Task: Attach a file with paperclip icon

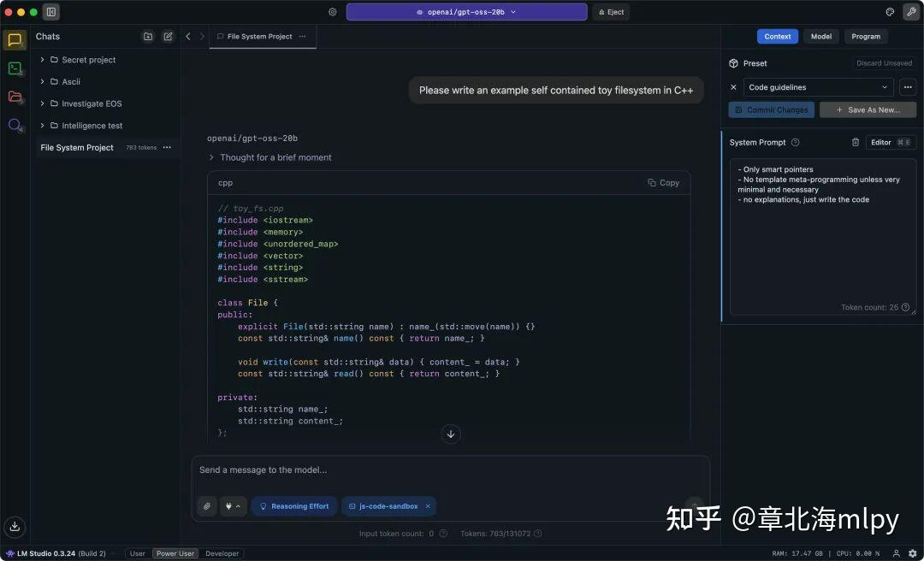Action: [x=207, y=506]
